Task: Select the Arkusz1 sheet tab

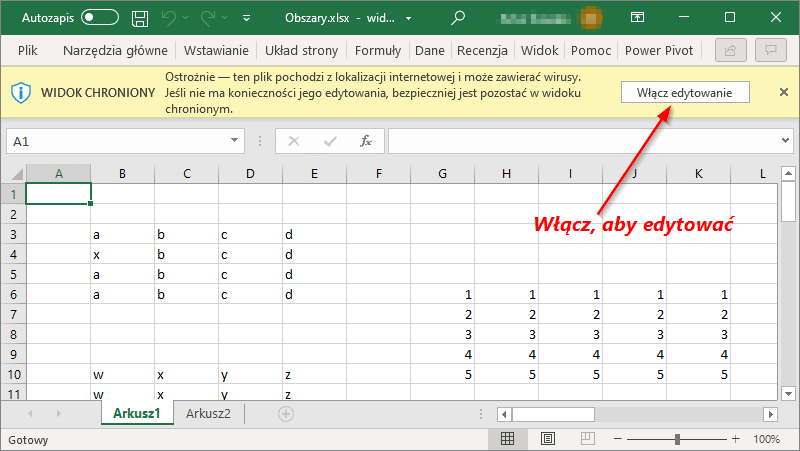Action: tap(137, 413)
